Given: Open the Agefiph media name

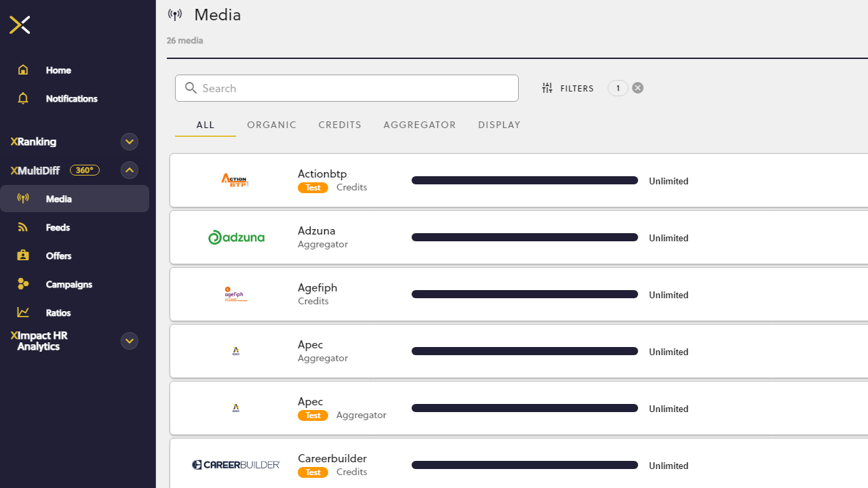Looking at the screenshot, I should (x=317, y=287).
